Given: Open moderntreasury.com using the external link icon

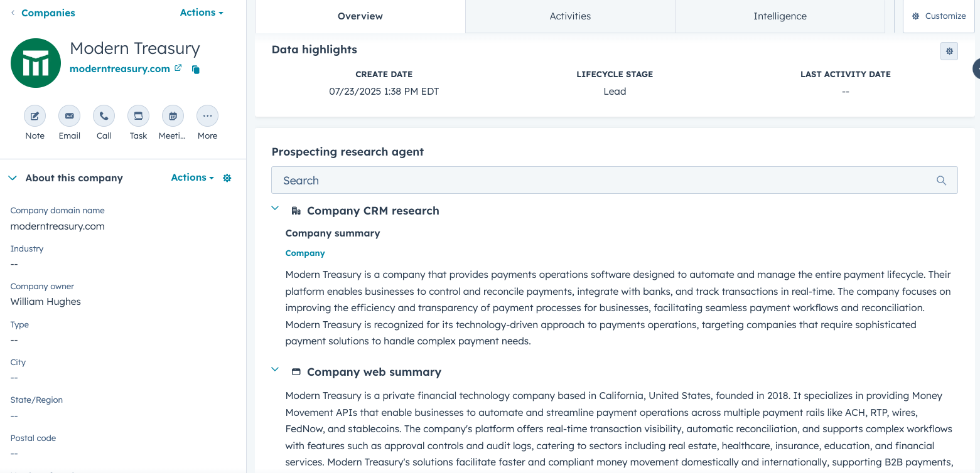Looking at the screenshot, I should (178, 68).
